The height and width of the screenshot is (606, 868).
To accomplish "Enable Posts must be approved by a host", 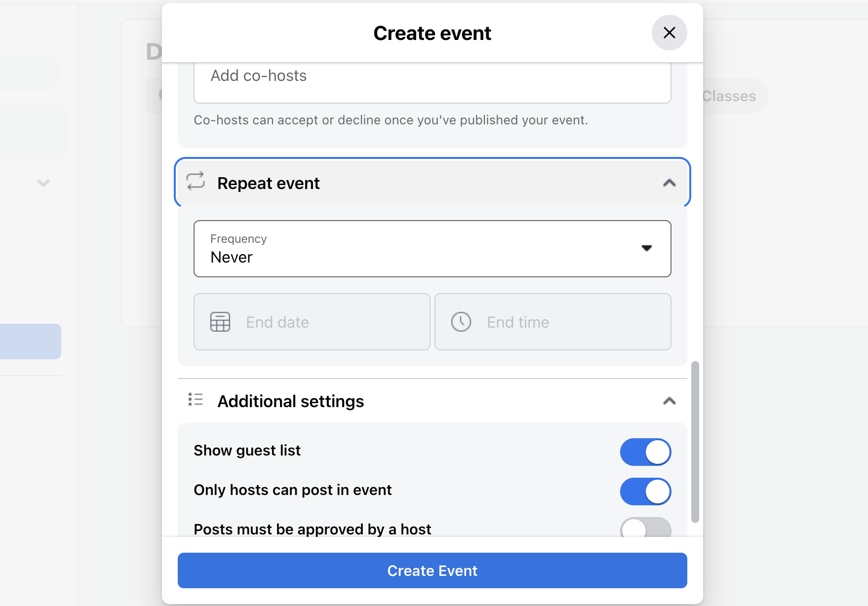I will tap(645, 529).
